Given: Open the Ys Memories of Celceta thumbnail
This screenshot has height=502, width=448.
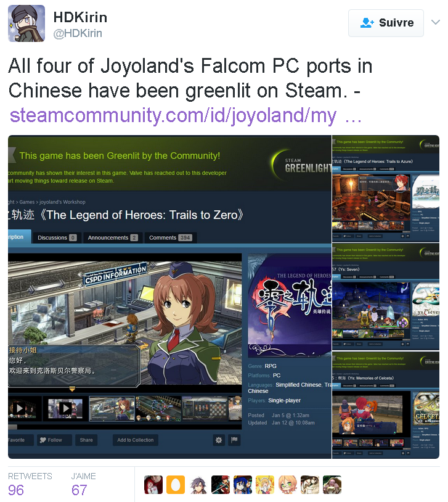Looking at the screenshot, I should (386, 405).
